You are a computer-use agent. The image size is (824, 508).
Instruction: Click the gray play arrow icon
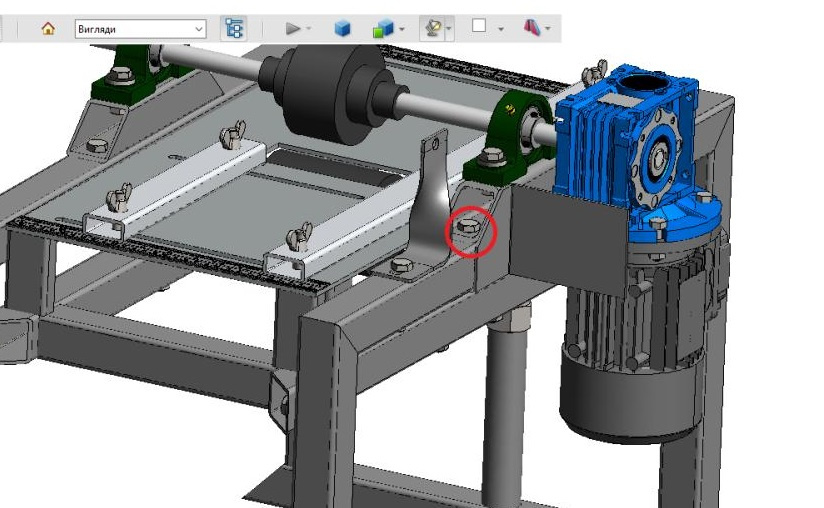point(292,28)
